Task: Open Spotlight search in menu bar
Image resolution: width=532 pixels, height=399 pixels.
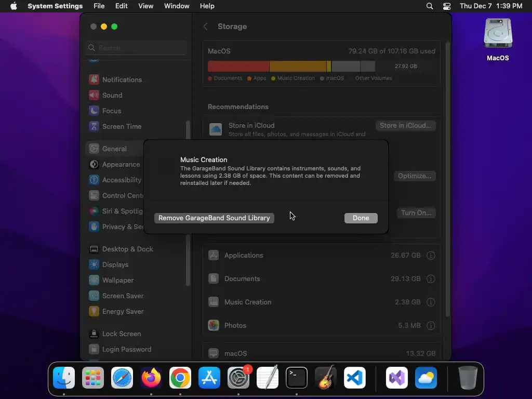Action: click(430, 6)
